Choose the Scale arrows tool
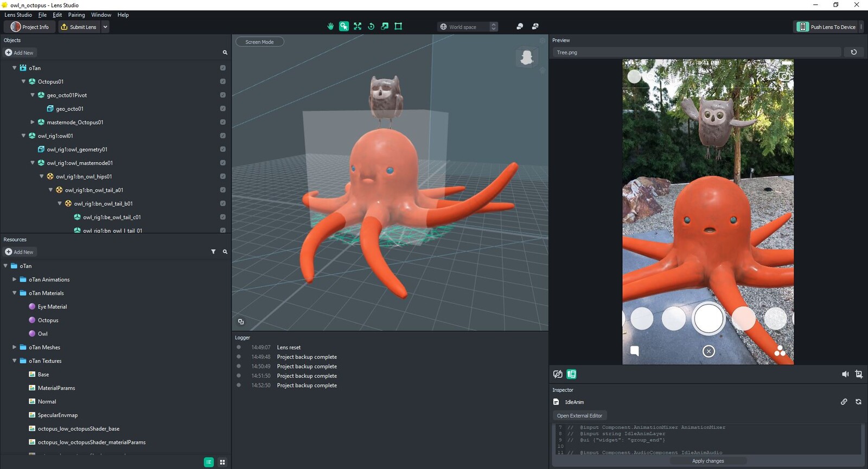868x469 pixels. point(358,26)
